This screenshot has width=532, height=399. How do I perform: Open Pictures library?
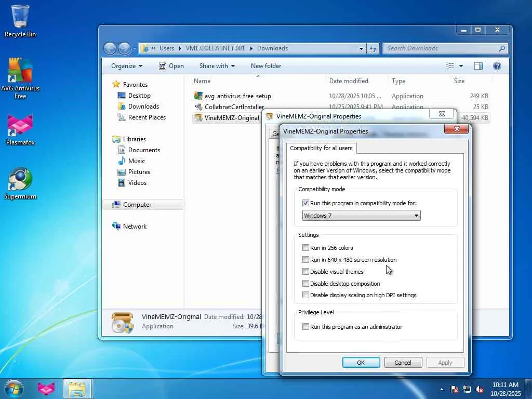[x=139, y=171]
